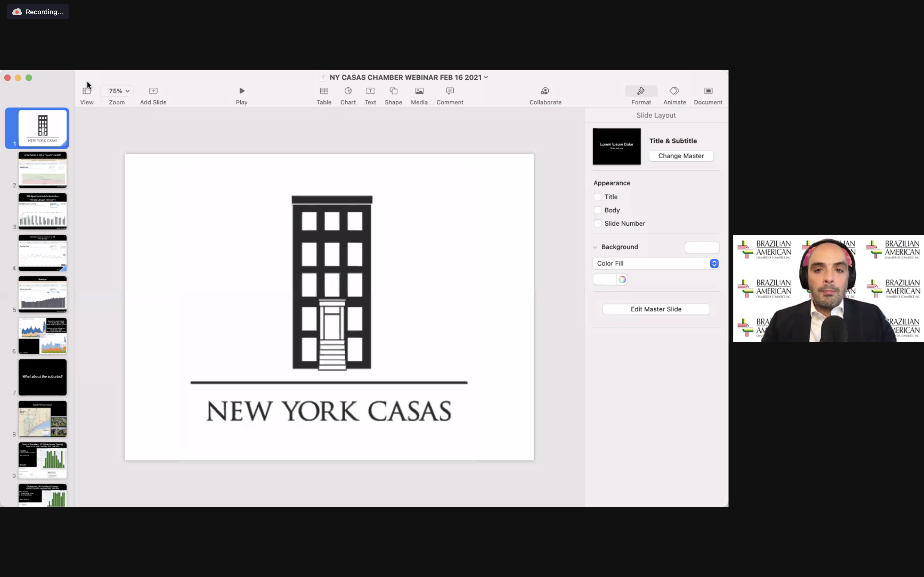Open the Color Fill dropdown

click(x=656, y=264)
